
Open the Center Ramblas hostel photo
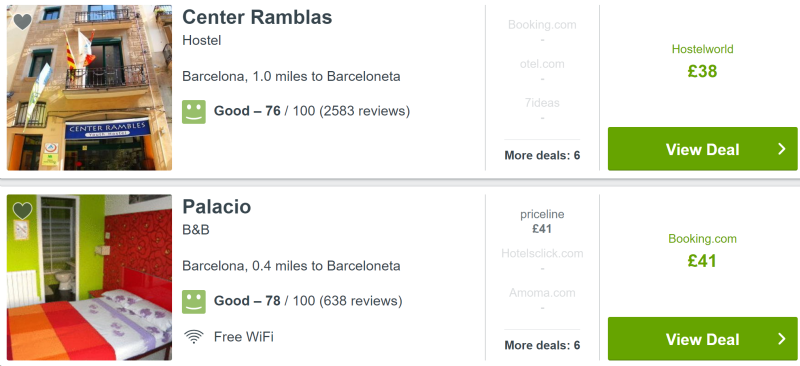click(x=89, y=87)
